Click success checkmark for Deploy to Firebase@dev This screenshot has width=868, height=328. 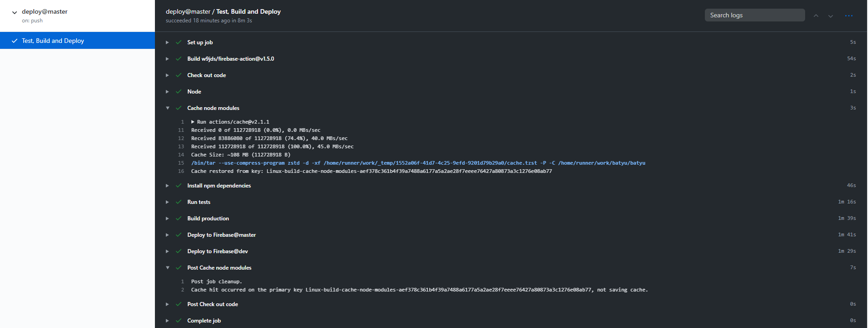(179, 251)
